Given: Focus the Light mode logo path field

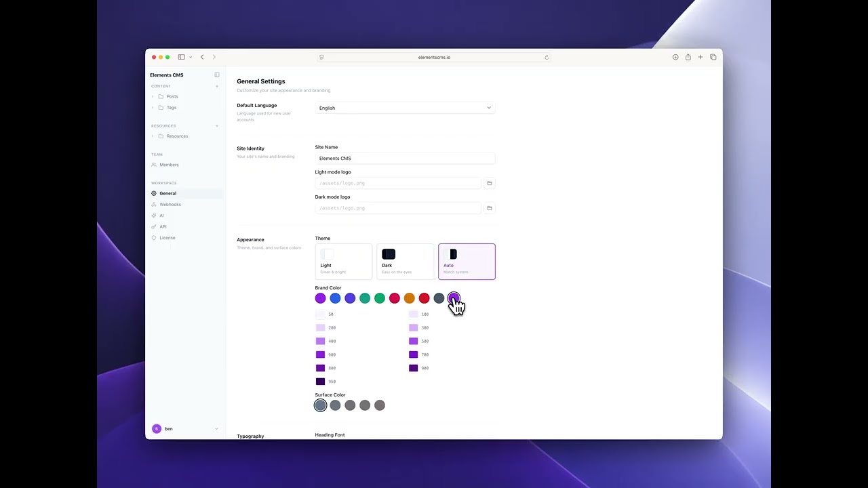Looking at the screenshot, I should [x=398, y=183].
